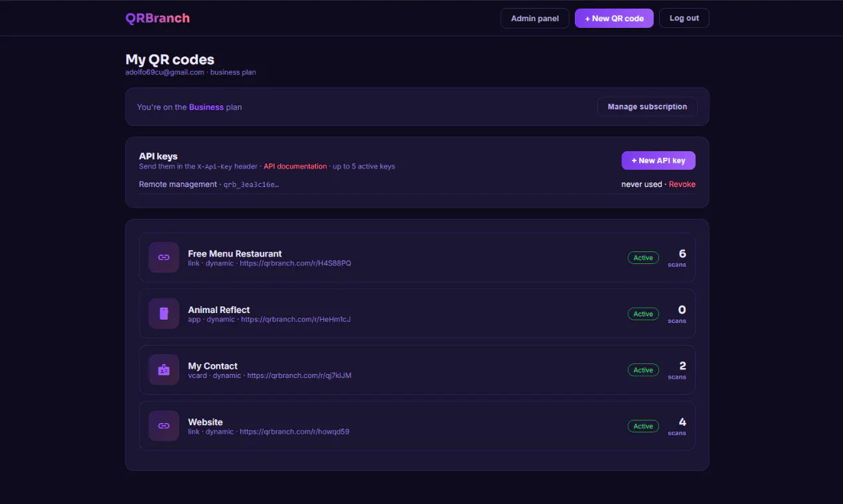Open the Free Menu Restaurant QR code
The height and width of the screenshot is (504, 843).
(x=417, y=257)
